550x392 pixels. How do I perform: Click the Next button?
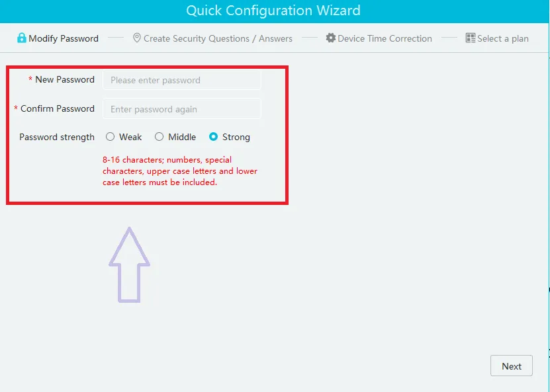click(511, 366)
